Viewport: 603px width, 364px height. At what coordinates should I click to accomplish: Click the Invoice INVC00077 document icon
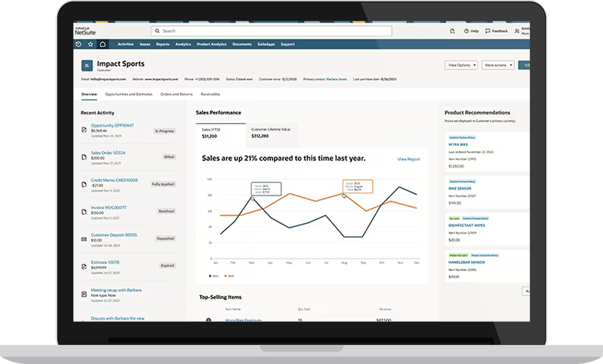[84, 212]
